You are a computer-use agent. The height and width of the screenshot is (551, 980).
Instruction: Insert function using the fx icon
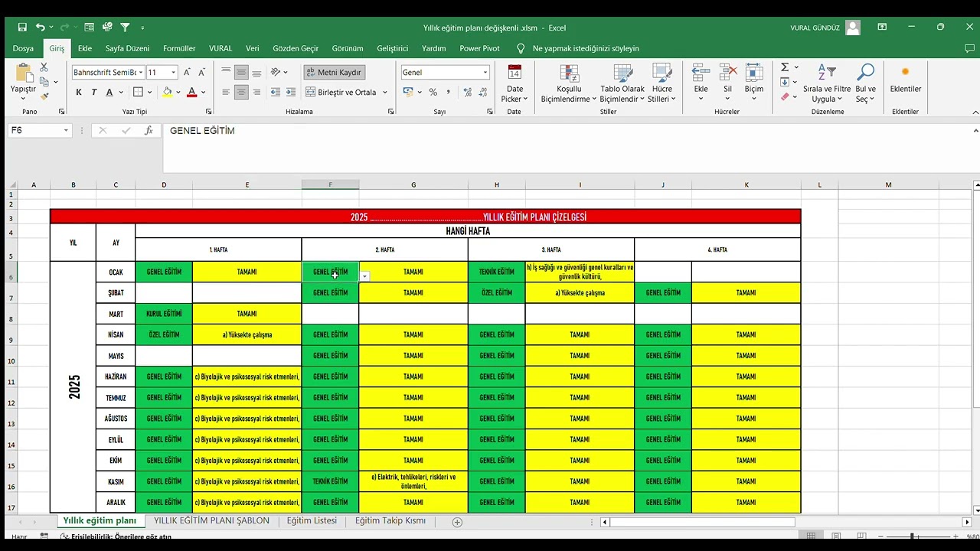(x=149, y=131)
